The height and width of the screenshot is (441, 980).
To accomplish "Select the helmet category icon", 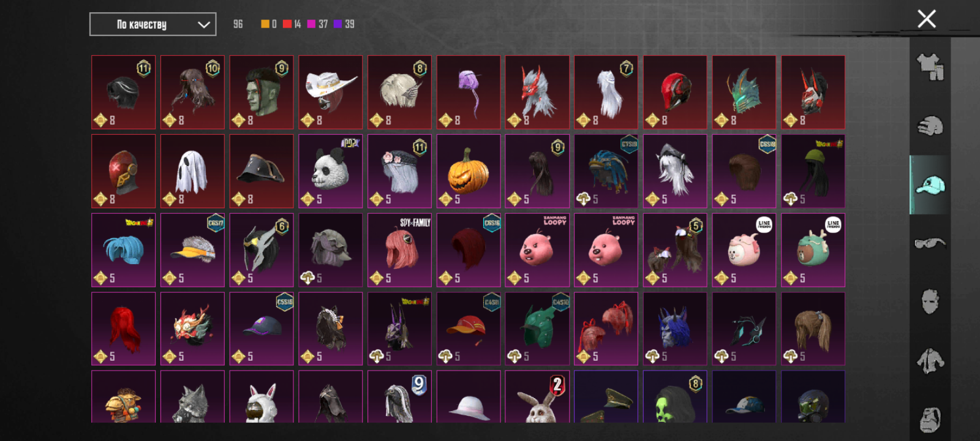I will click(x=930, y=126).
